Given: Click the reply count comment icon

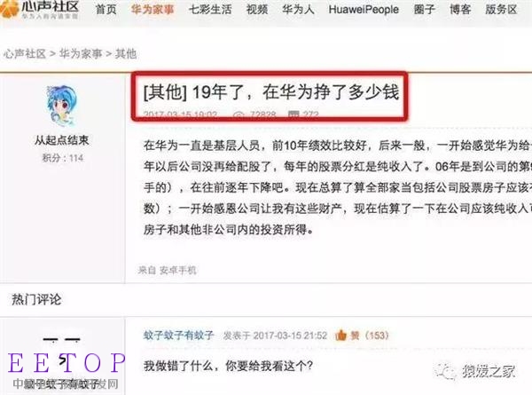Looking at the screenshot, I should click(293, 115).
